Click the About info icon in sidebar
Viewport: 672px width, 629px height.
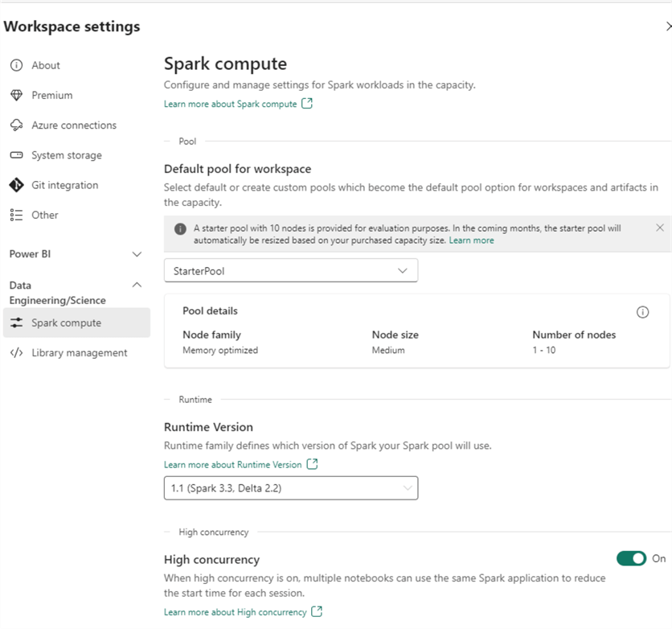click(16, 65)
